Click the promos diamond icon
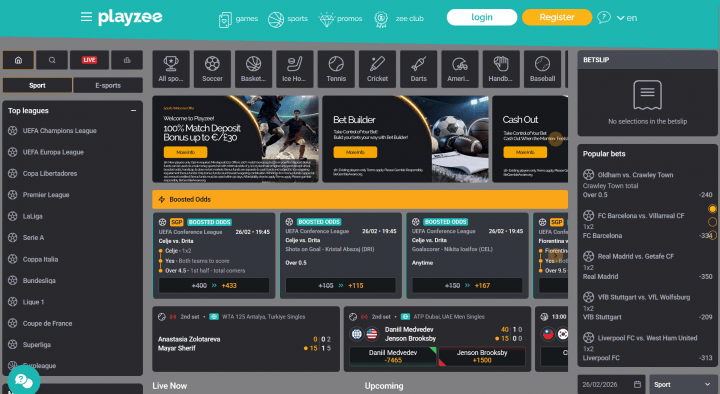 tap(326, 20)
